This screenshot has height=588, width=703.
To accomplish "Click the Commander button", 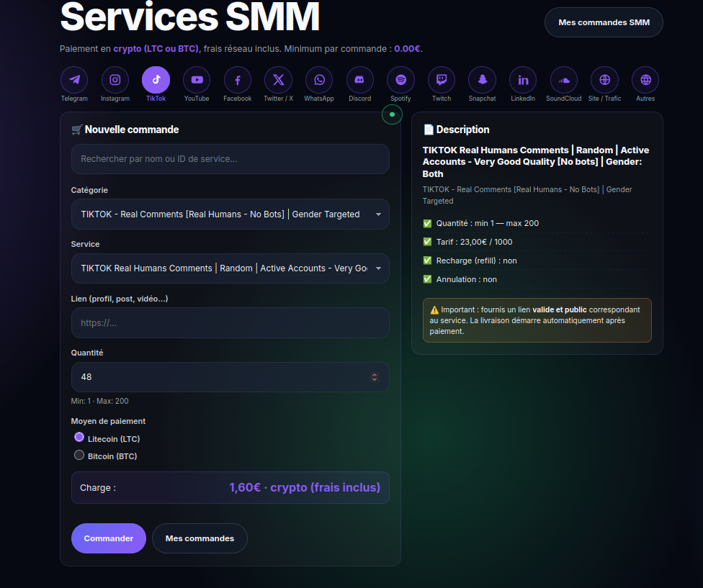I will coord(109,538).
